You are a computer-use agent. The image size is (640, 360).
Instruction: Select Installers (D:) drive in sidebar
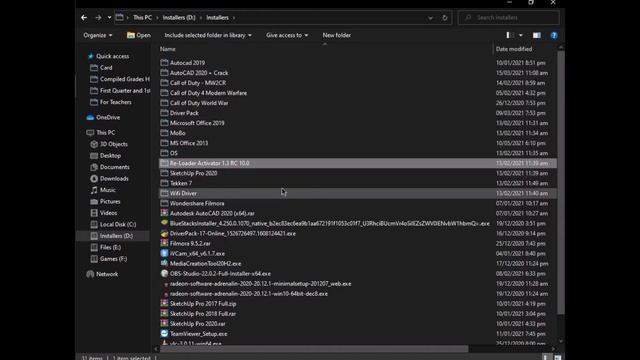tap(116, 236)
